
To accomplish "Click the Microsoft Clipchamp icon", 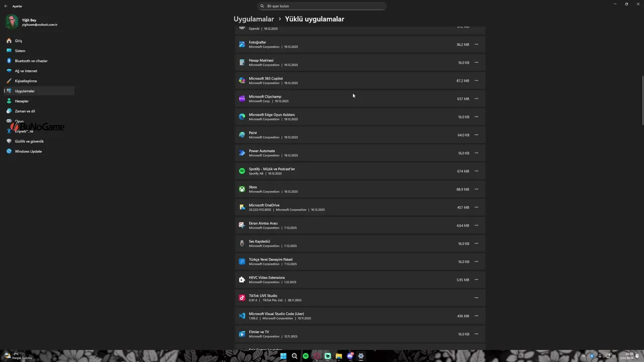I will [242, 99].
